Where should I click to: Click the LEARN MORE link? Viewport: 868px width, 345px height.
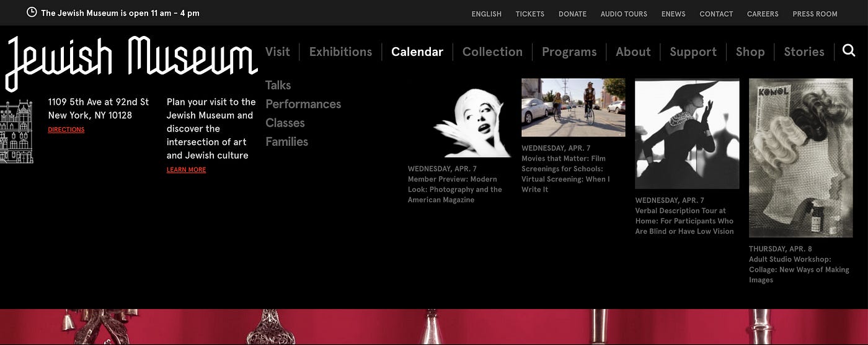point(186,170)
